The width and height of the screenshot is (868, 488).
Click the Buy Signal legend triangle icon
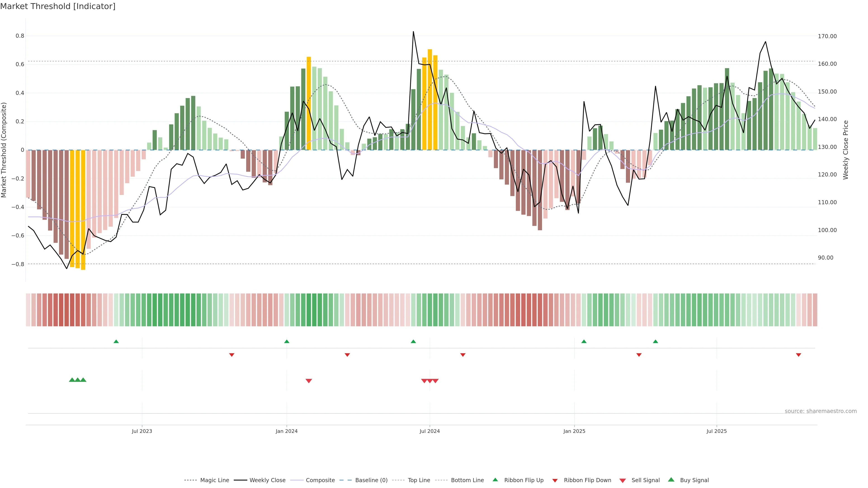671,480
